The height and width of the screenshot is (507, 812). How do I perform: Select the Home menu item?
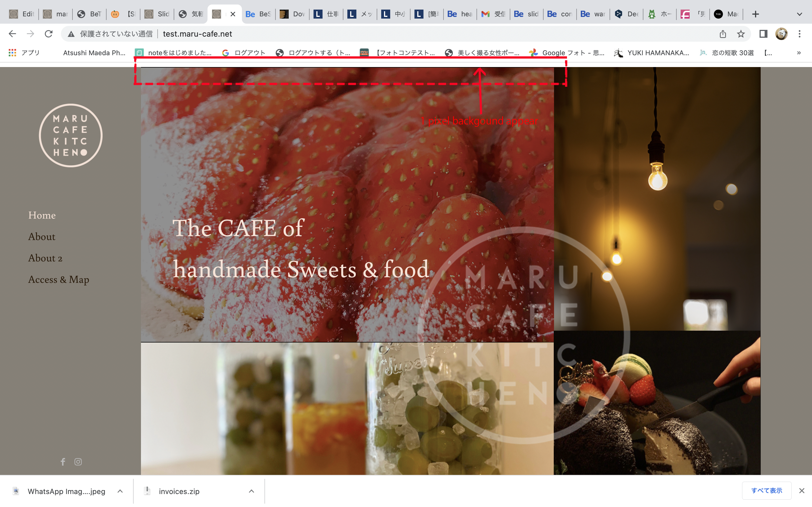pos(42,215)
